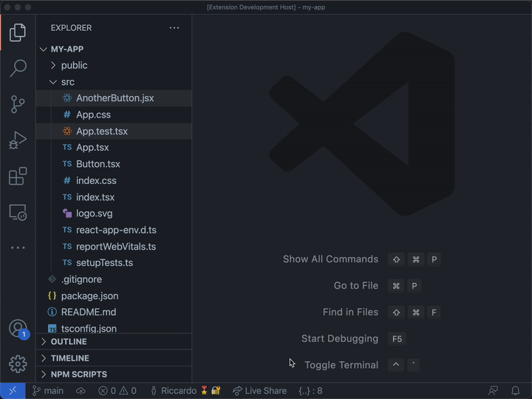
Task: Click the braces icon beside package.json
Action: click(x=52, y=296)
